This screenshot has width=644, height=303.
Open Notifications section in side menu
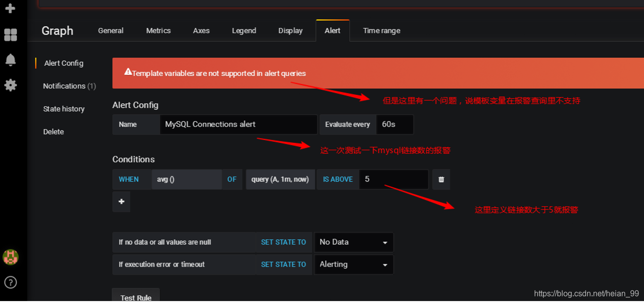(69, 86)
